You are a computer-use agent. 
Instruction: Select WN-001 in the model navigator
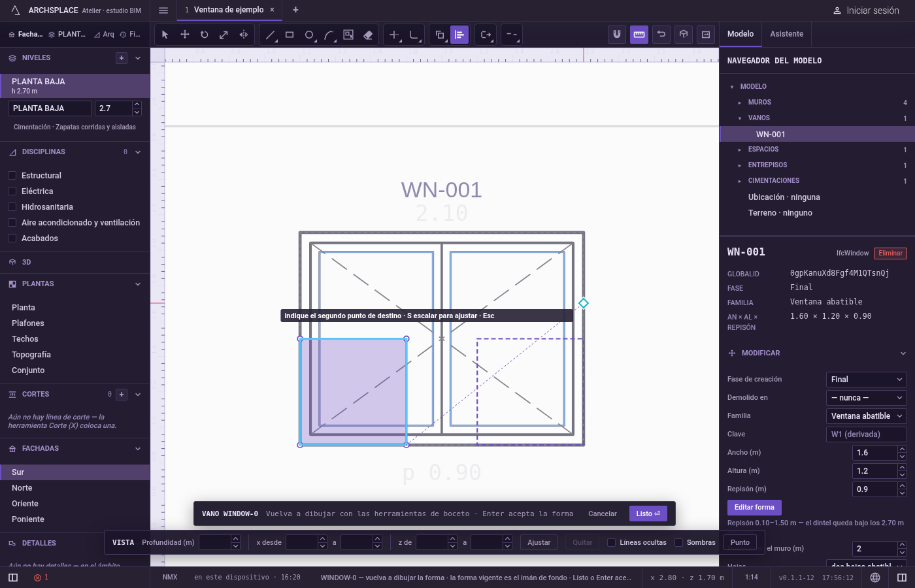click(x=817, y=134)
